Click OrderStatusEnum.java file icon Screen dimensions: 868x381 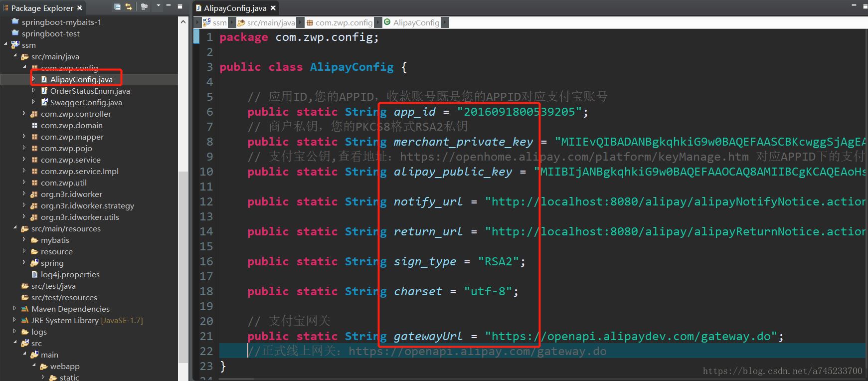click(x=44, y=91)
